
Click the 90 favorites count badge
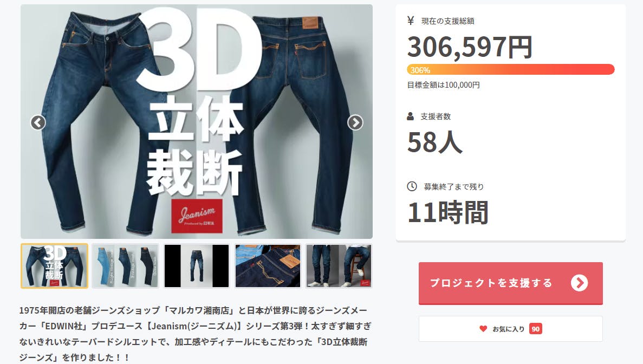pyautogui.click(x=536, y=329)
